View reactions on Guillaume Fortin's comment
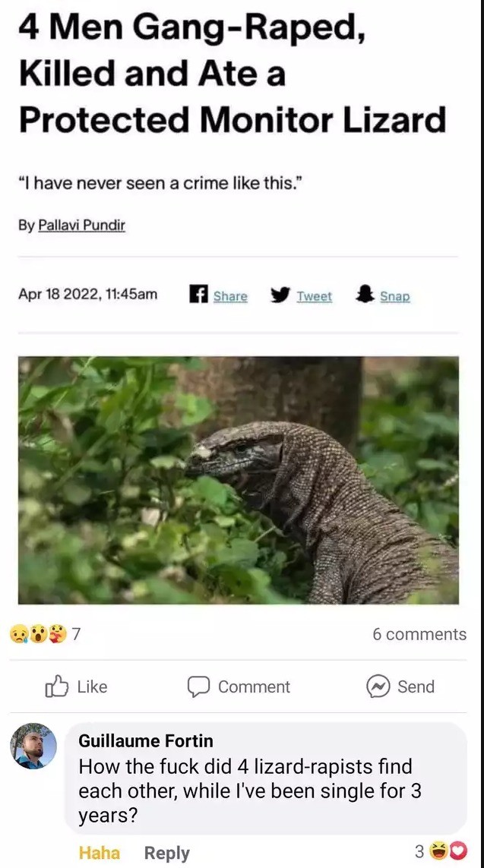 point(441,851)
